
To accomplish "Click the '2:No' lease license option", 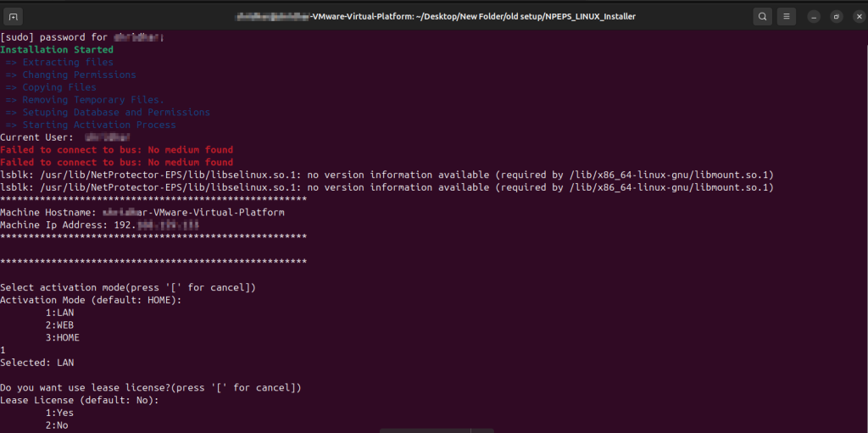I will click(x=58, y=425).
